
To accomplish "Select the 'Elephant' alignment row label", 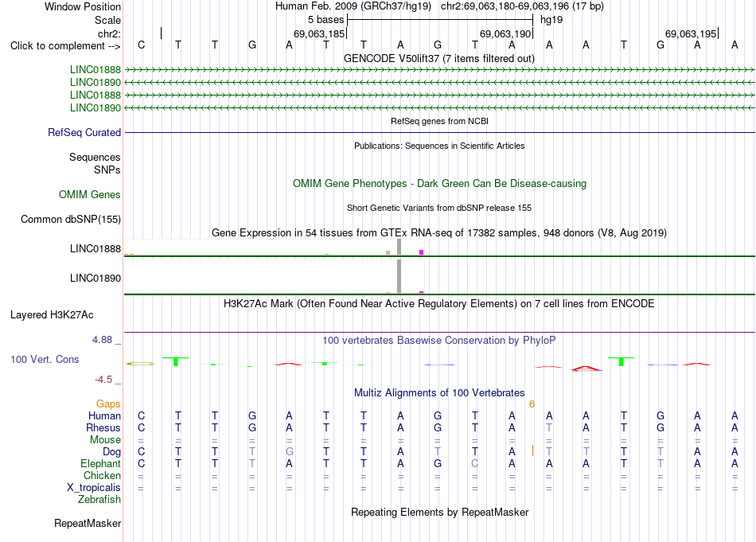I will coord(101,463).
